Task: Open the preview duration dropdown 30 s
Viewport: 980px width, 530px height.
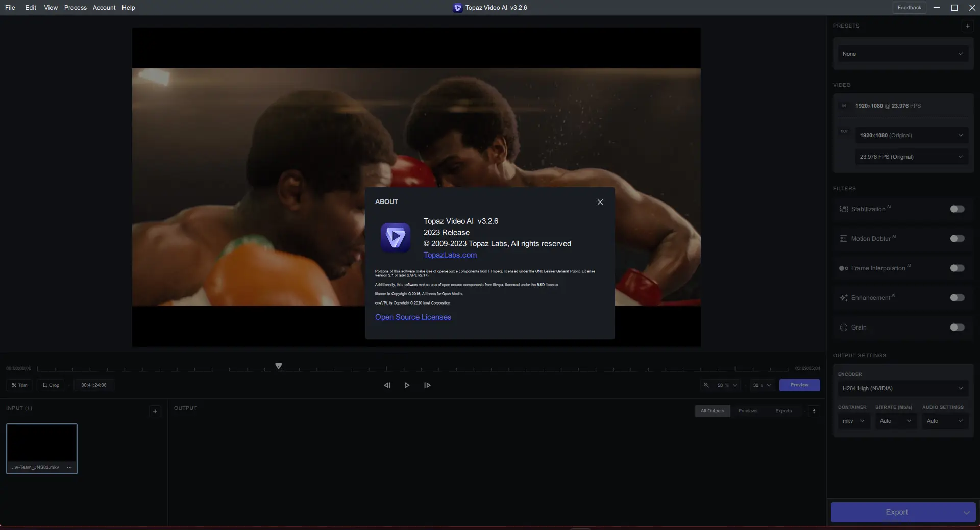Action: [x=762, y=385]
